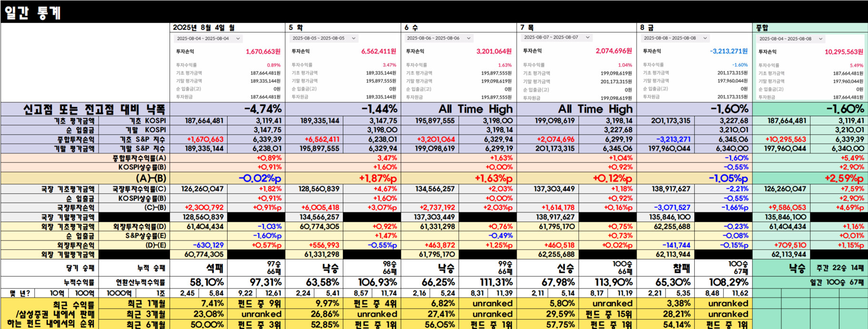Select the -141,744 cell
This screenshot has width=868, height=329.
(x=676, y=245)
